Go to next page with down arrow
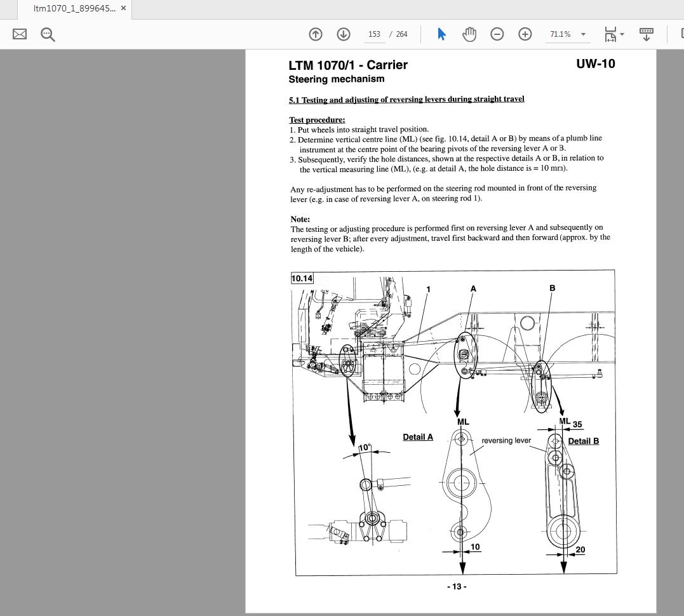 (344, 34)
